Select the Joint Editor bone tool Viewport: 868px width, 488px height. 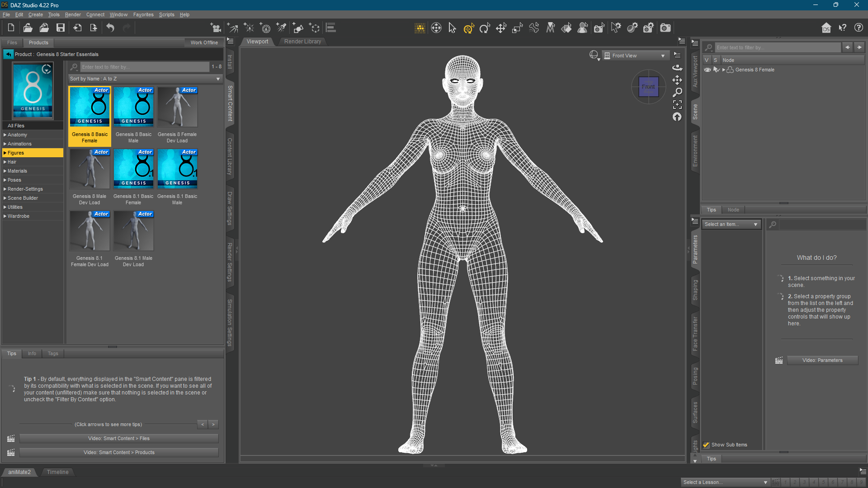click(534, 28)
